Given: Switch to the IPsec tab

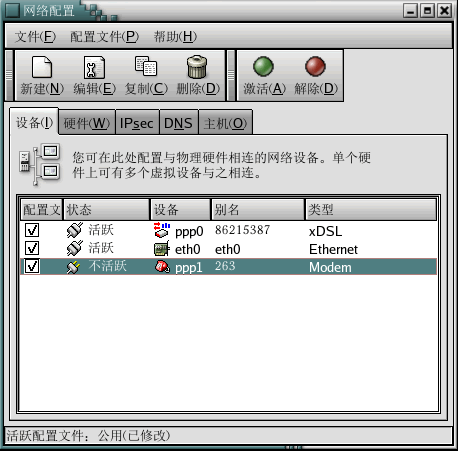Looking at the screenshot, I should pyautogui.click(x=137, y=123).
